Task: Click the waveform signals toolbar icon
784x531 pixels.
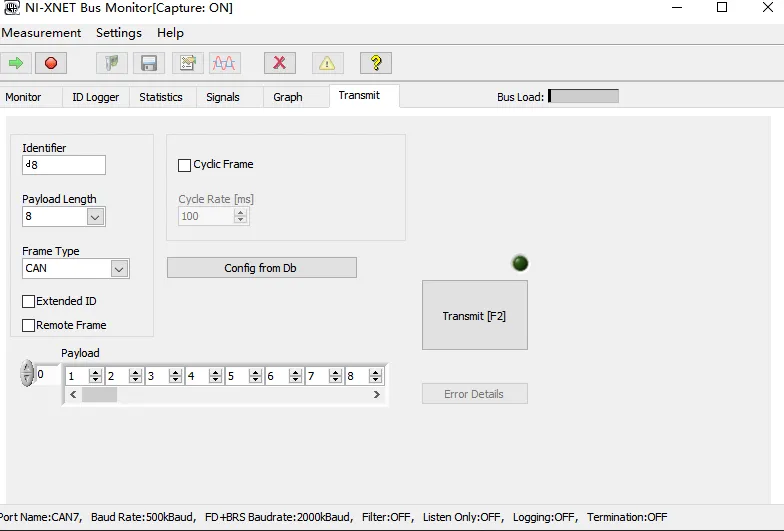Action: point(224,63)
